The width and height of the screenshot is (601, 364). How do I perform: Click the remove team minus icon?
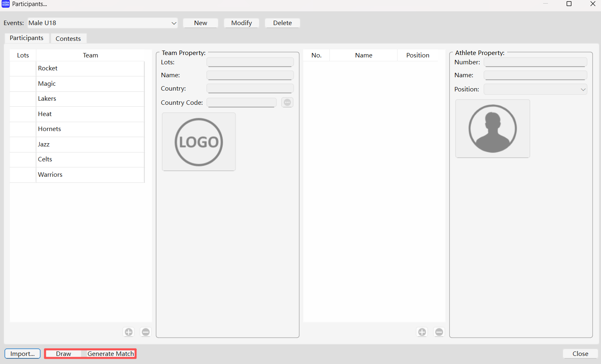[x=146, y=332]
